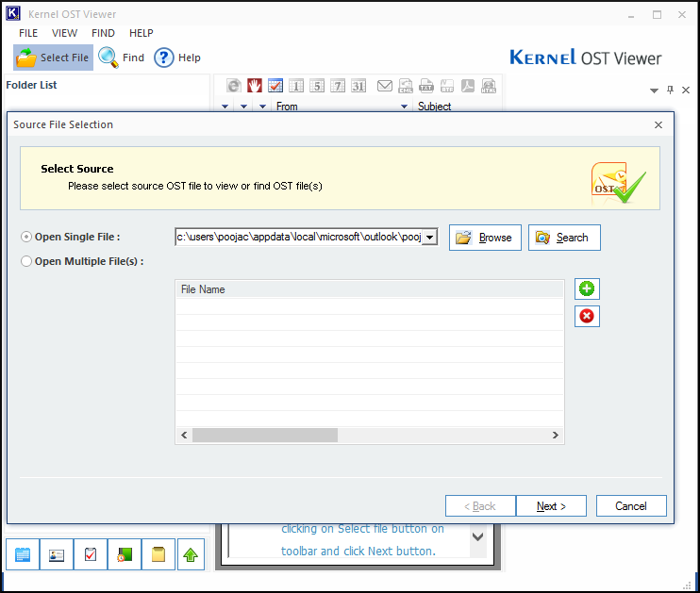Open the Tasks clipboard icon in bottom bar
700x593 pixels.
[91, 554]
